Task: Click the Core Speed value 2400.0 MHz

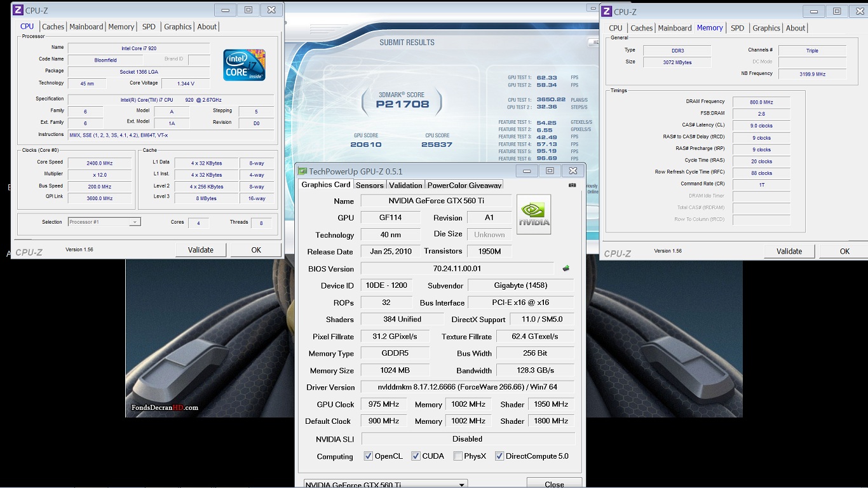Action: coord(99,163)
